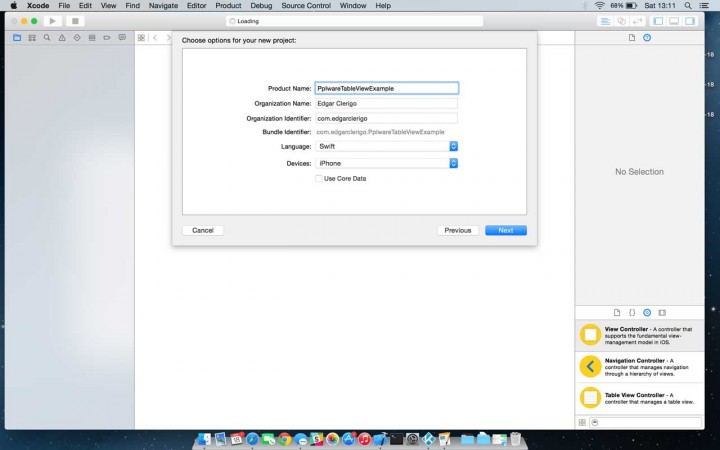
Task: Select the Version editor icon
Action: (x=637, y=21)
